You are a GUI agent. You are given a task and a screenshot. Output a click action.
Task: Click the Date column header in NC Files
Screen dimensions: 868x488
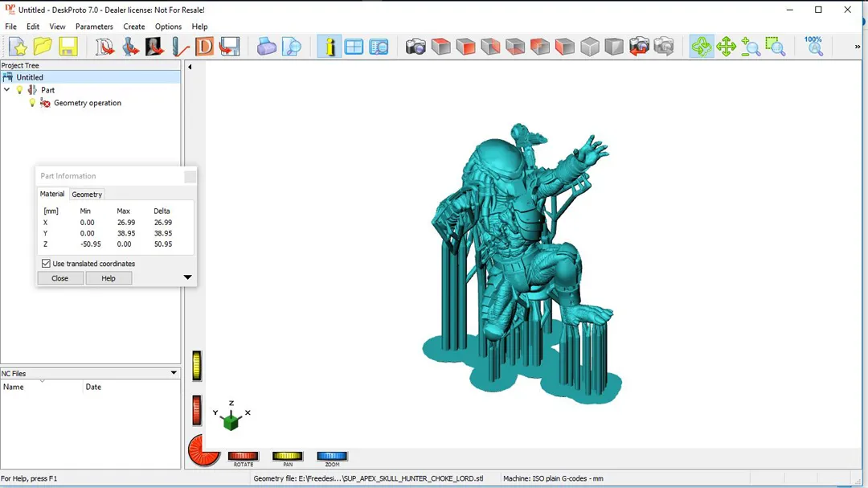pos(132,387)
